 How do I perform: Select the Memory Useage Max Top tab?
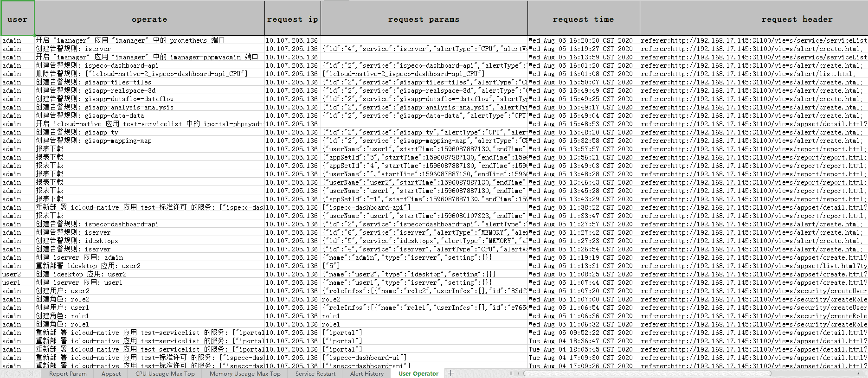tap(245, 374)
